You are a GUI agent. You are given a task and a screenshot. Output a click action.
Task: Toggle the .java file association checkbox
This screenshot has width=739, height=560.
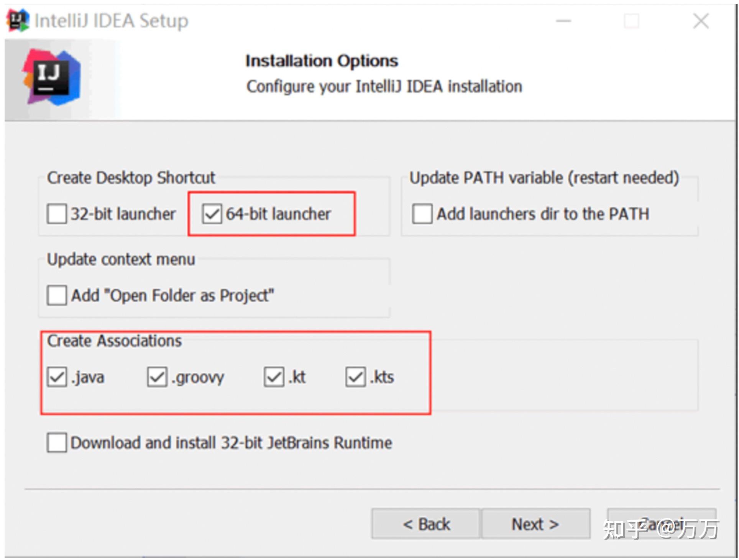click(57, 377)
